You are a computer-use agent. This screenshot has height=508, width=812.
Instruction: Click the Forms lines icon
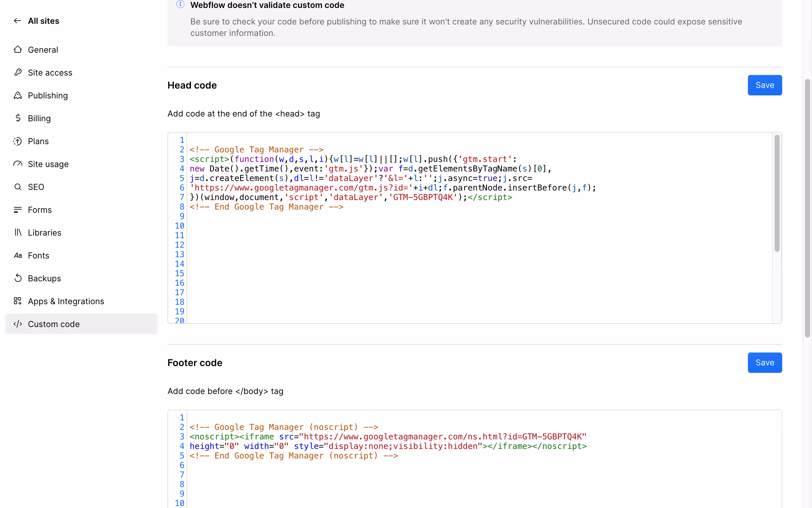click(x=18, y=210)
